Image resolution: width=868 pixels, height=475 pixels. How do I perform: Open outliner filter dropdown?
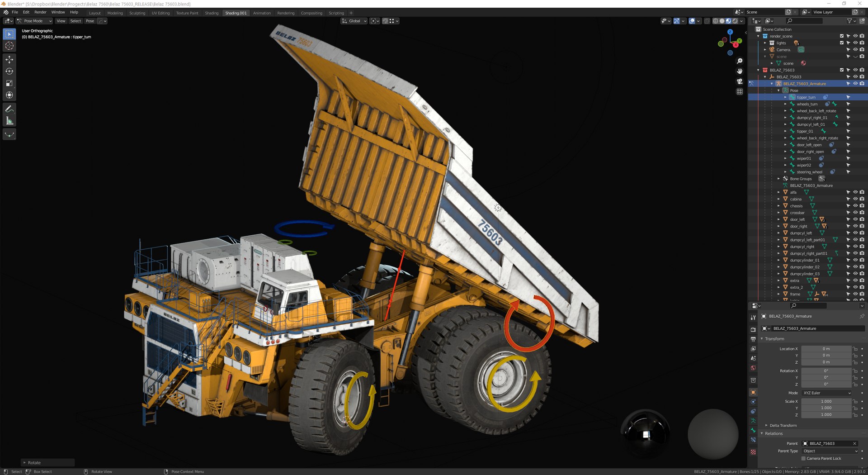[x=851, y=21]
